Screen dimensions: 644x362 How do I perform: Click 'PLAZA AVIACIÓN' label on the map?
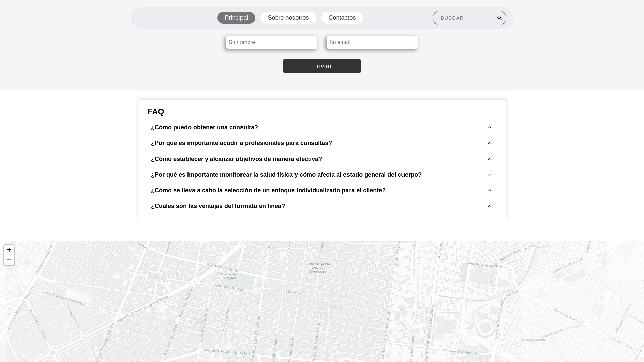pyautogui.click(x=533, y=340)
